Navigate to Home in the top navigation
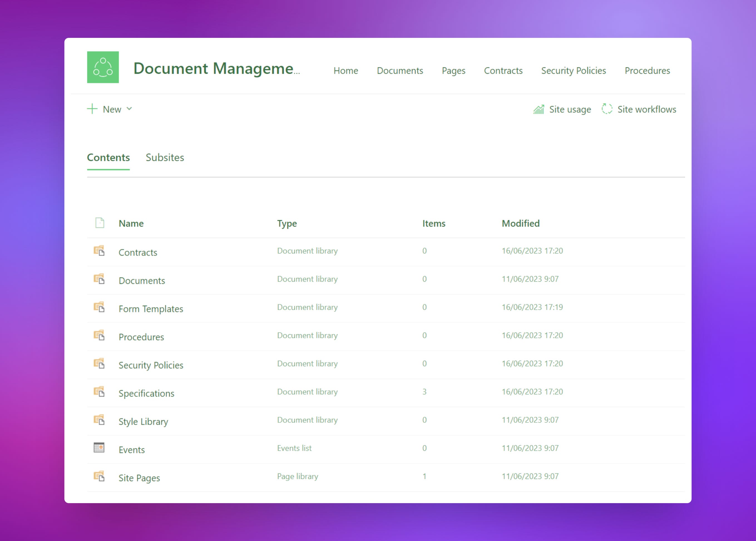 (345, 71)
